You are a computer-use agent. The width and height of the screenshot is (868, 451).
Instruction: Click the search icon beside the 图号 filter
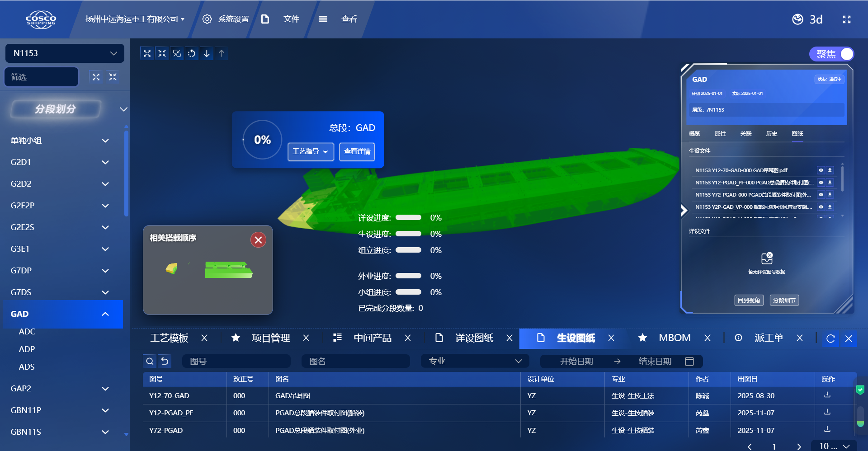150,361
